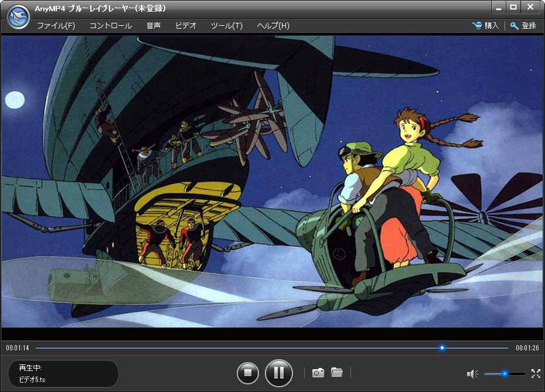Toggle fullscreen mode icon
545x392 pixels.
click(x=536, y=374)
